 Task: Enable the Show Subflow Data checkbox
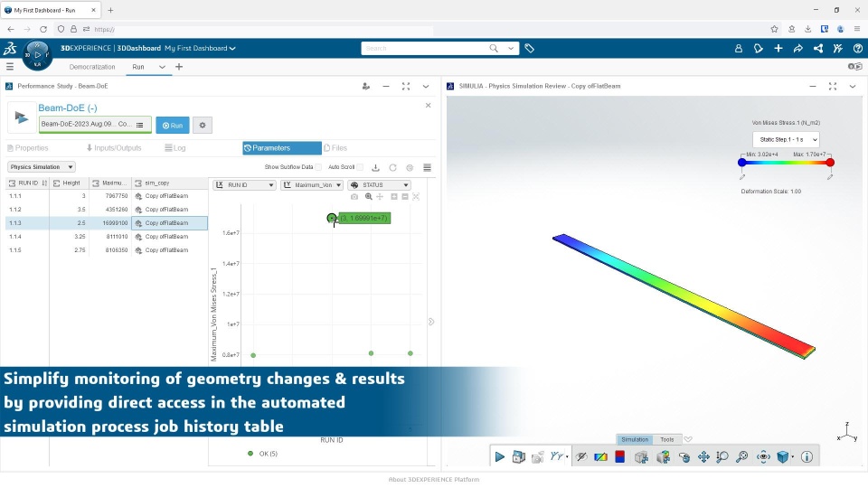tap(318, 167)
